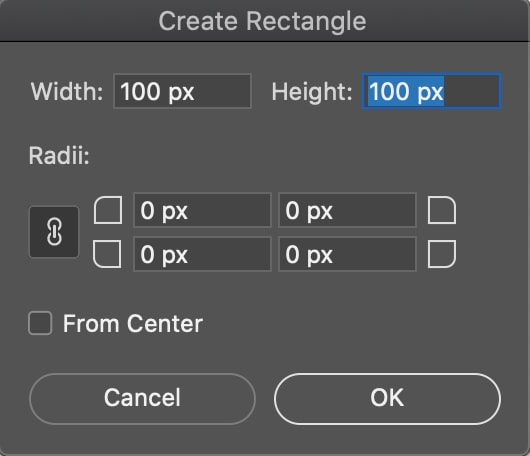The width and height of the screenshot is (530, 456).
Task: Click the highlighted Height value
Action: [x=406, y=92]
